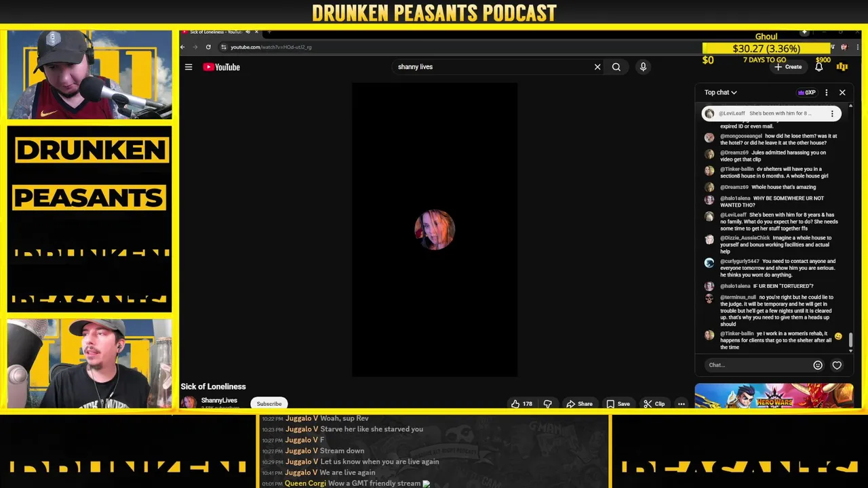Viewport: 868px width, 488px height.
Task: View site information icon in address bar
Action: [x=223, y=47]
